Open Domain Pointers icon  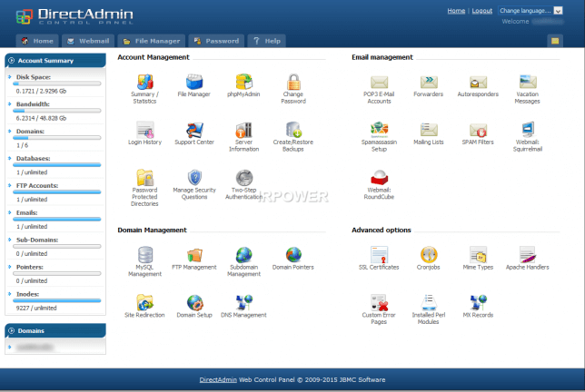point(293,254)
